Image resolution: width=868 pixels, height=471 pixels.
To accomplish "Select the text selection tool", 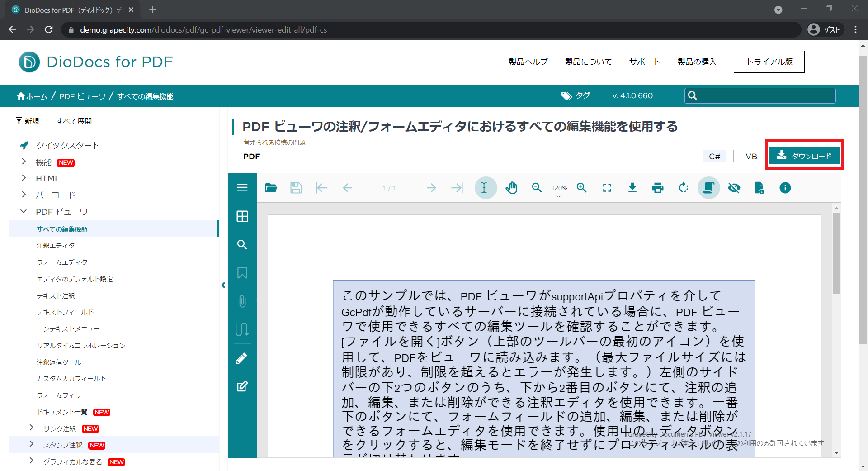I will tap(486, 188).
